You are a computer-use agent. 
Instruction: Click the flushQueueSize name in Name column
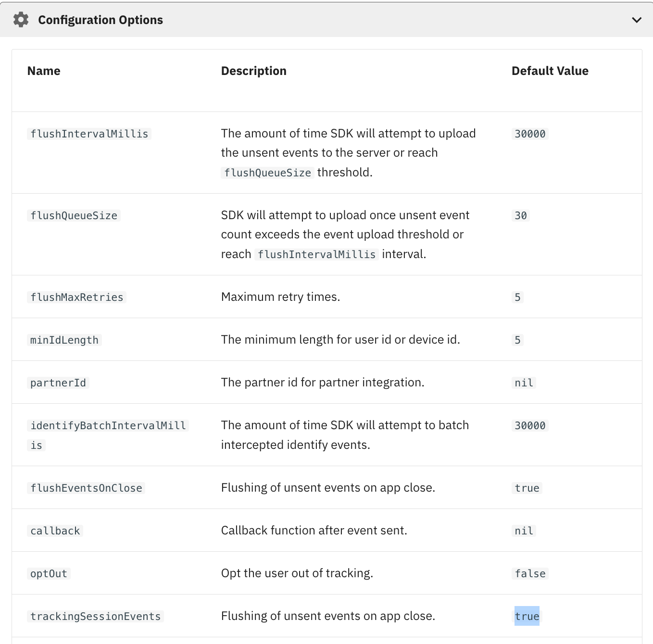tap(74, 216)
